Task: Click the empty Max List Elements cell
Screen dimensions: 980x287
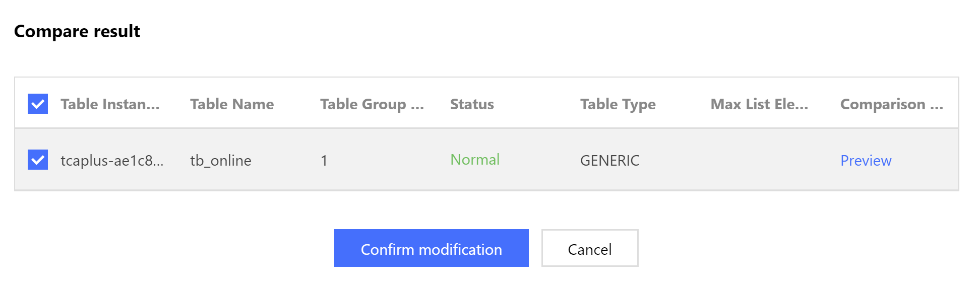Action: tap(759, 161)
